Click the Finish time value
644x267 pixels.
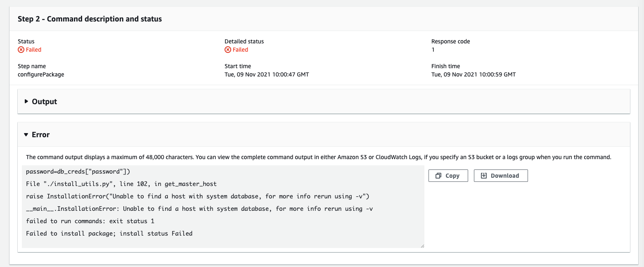point(473,74)
